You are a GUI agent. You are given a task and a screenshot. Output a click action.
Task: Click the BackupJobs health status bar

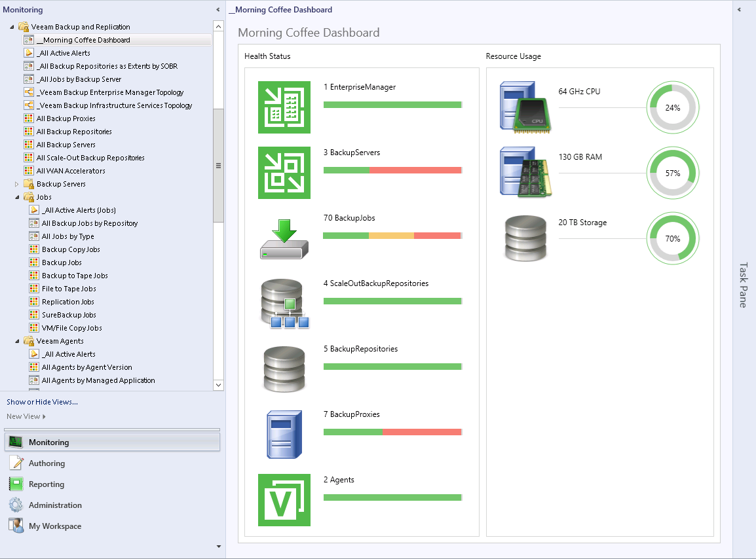click(392, 236)
